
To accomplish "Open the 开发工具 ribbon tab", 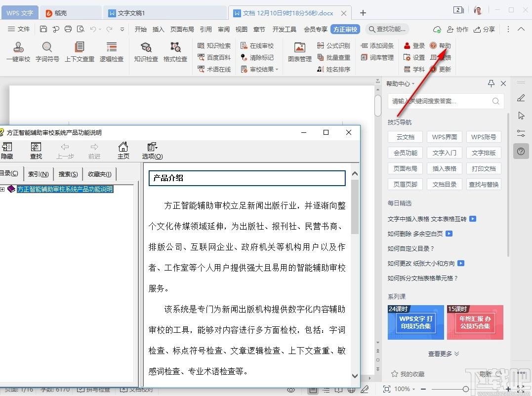I will 285,30.
